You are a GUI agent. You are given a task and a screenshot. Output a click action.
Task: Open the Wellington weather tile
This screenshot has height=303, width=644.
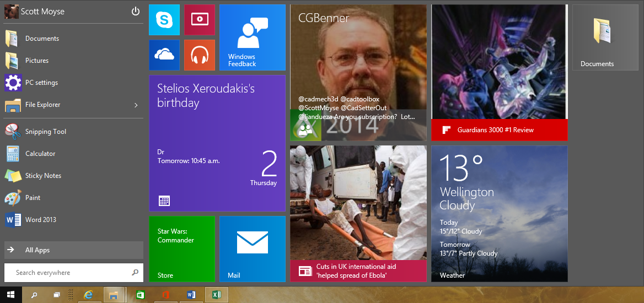click(499, 213)
